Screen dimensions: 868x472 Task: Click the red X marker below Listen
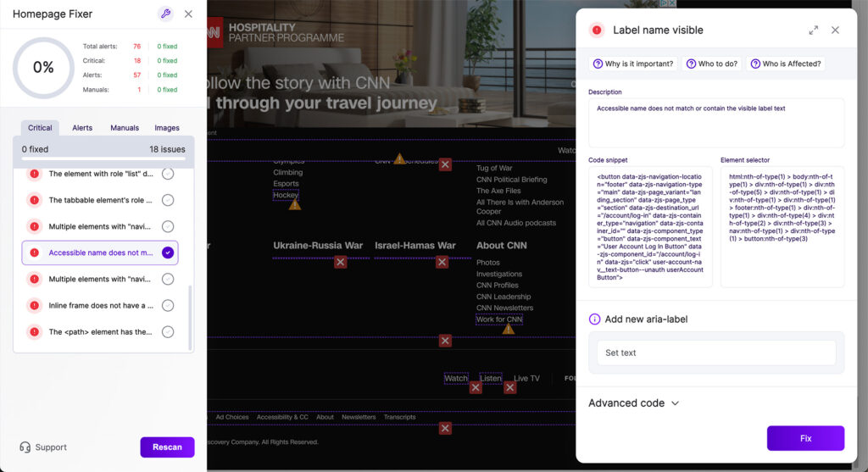pyautogui.click(x=509, y=387)
